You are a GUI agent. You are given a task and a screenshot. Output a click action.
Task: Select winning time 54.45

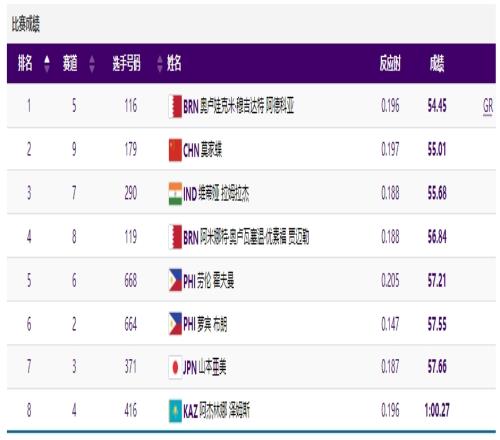tap(437, 106)
